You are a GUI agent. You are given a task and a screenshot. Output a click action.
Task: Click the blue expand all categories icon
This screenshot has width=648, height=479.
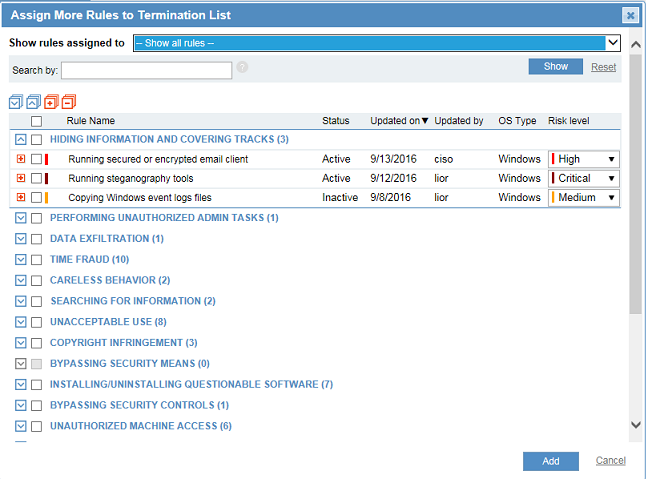click(x=15, y=102)
